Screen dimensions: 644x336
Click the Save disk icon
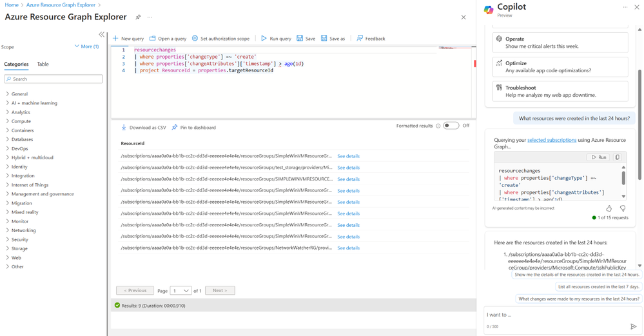[300, 38]
